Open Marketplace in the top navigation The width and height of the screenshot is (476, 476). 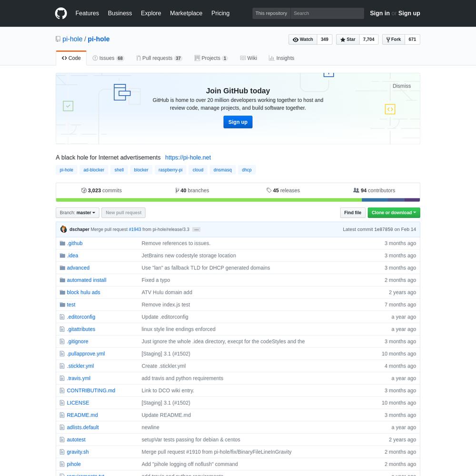point(186,13)
